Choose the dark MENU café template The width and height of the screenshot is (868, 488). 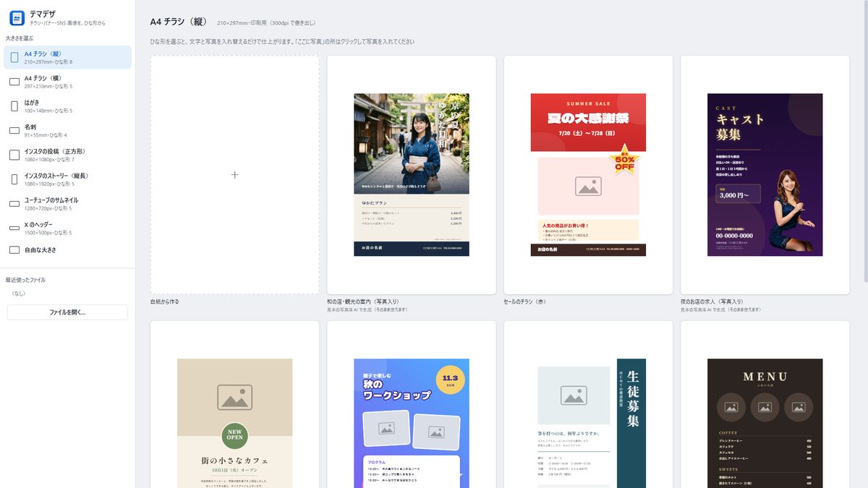pyautogui.click(x=765, y=405)
